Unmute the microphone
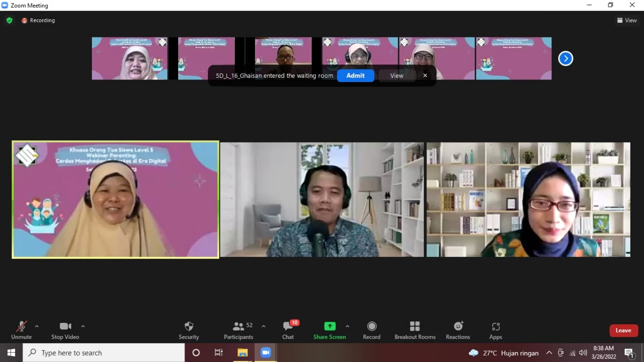The height and width of the screenshot is (362, 644). 21,330
